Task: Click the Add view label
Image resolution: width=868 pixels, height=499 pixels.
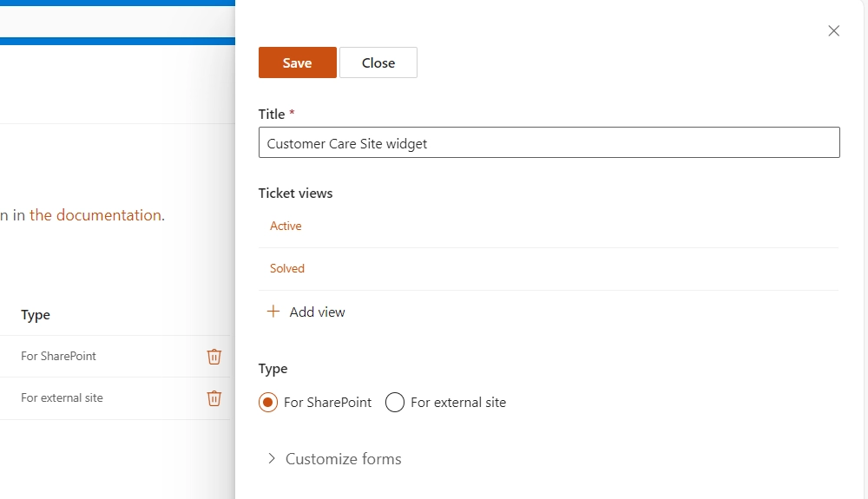Action: point(317,312)
